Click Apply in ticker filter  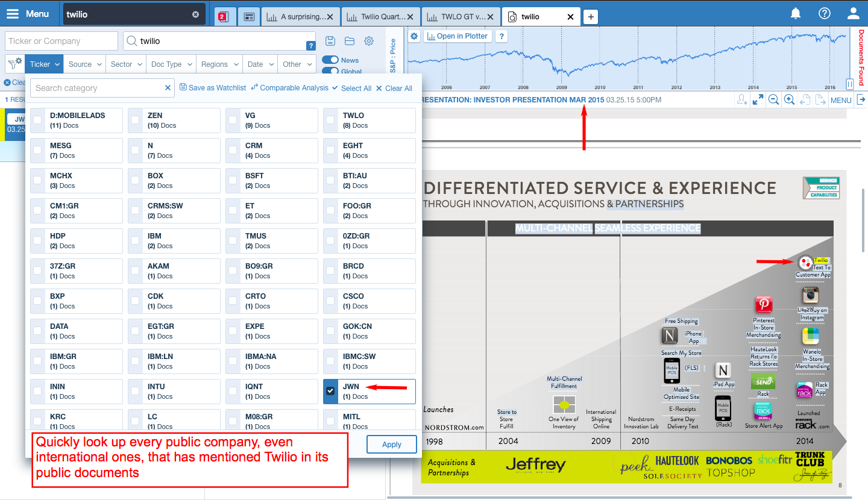pos(391,445)
